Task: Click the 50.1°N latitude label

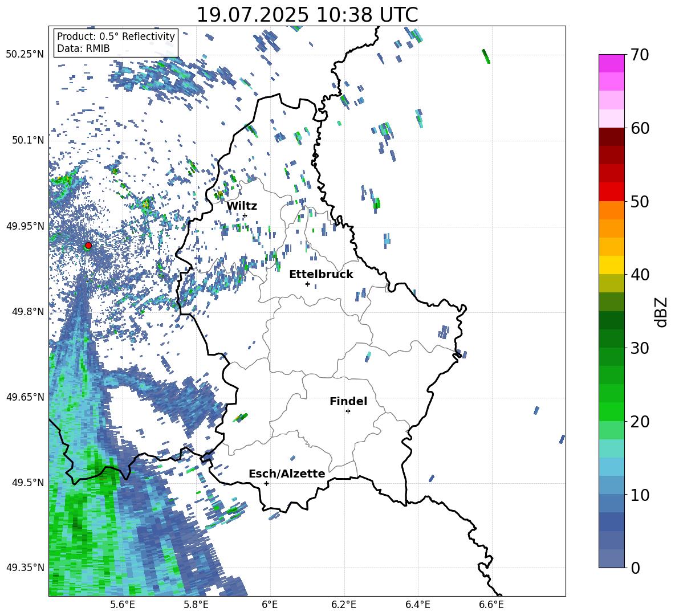Action: [28, 140]
